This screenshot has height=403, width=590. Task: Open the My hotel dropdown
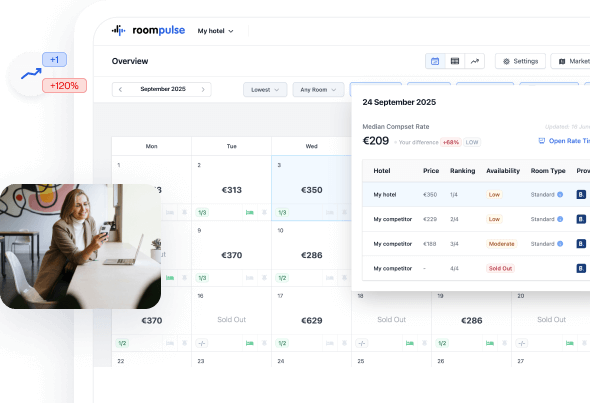click(215, 31)
